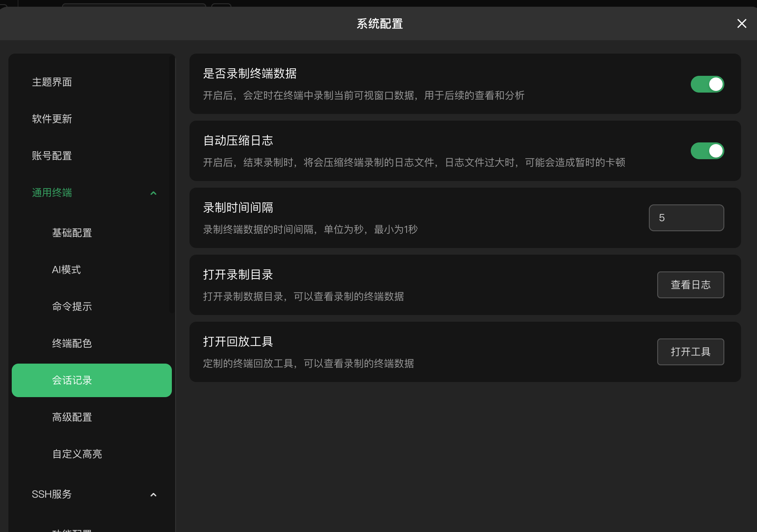
Task: Click the 录制时间间隔 input field
Action: (686, 218)
